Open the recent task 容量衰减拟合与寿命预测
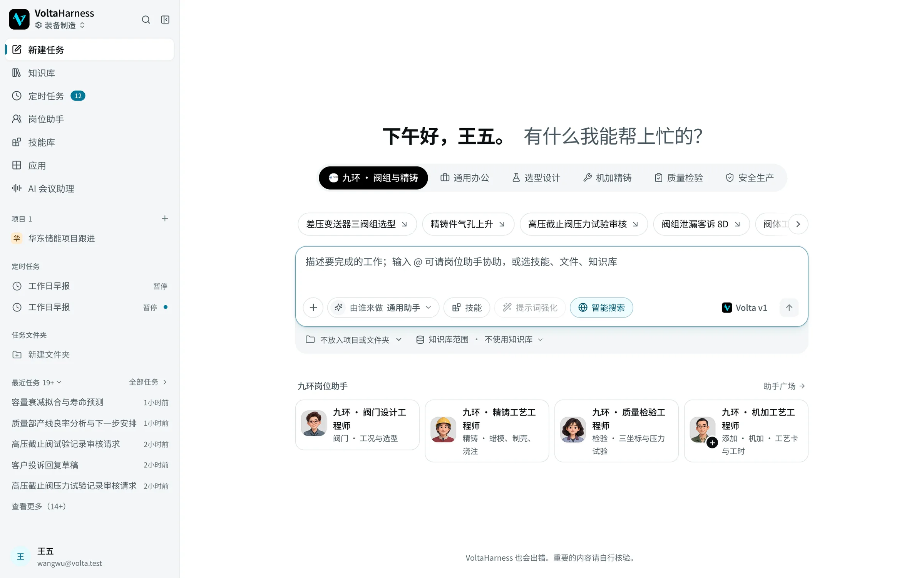 [x=89, y=402]
